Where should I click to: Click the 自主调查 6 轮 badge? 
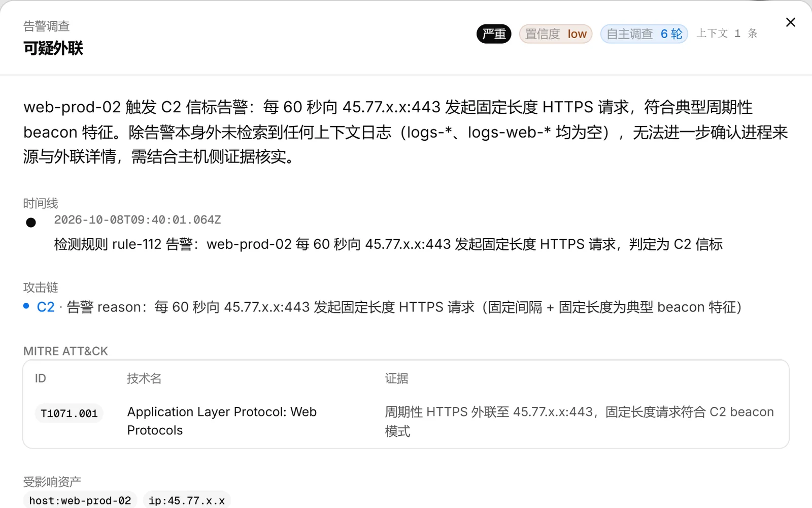(x=644, y=34)
